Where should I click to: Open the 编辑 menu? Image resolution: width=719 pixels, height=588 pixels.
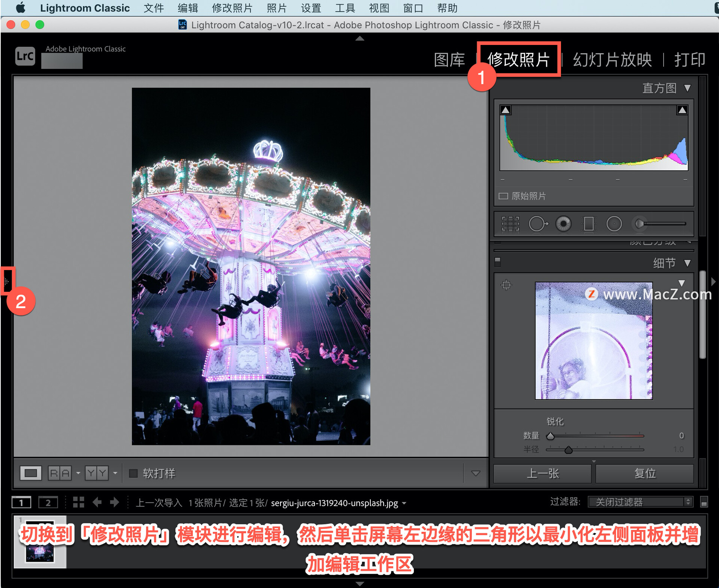pyautogui.click(x=188, y=8)
